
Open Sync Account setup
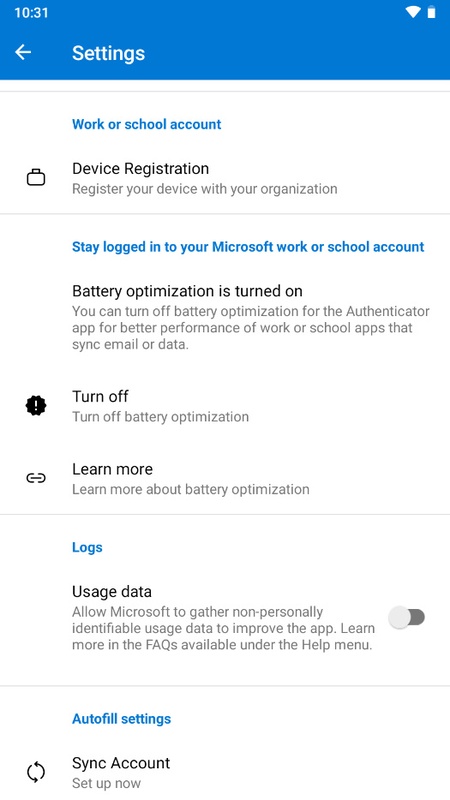pos(225,772)
